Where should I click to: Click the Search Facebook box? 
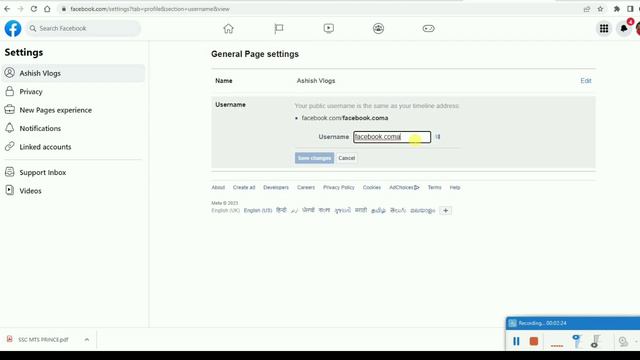click(84, 29)
